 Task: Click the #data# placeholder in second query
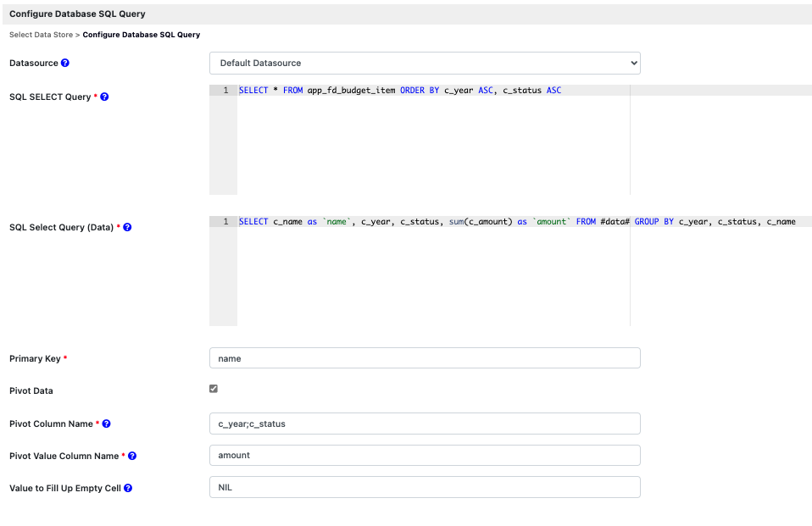(615, 222)
